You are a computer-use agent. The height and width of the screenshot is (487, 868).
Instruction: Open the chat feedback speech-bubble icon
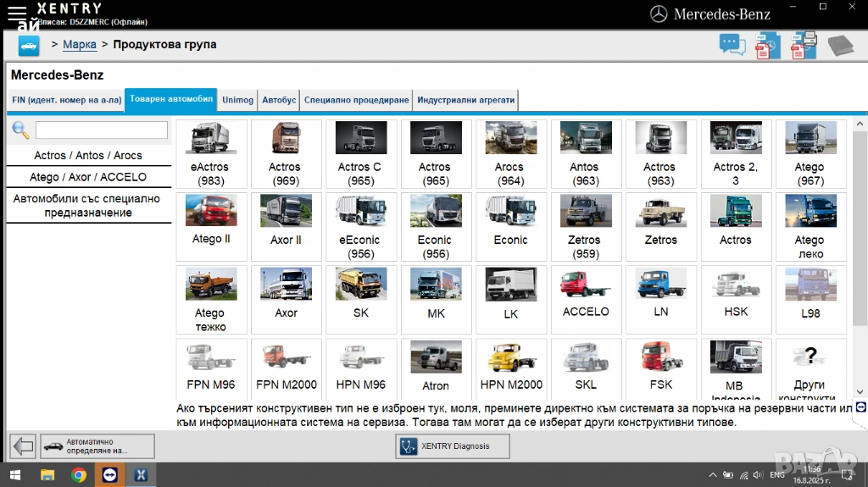pyautogui.click(x=732, y=45)
